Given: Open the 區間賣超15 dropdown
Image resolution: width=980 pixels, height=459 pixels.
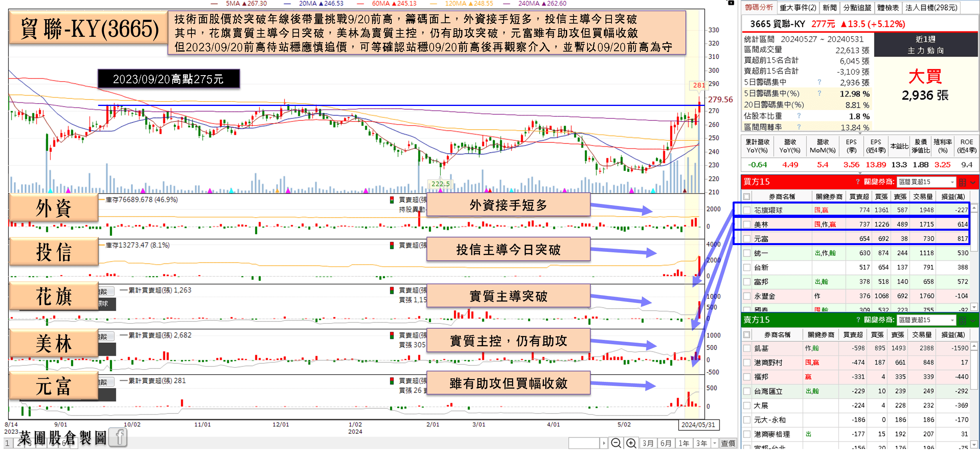Looking at the screenshot, I should (926, 320).
